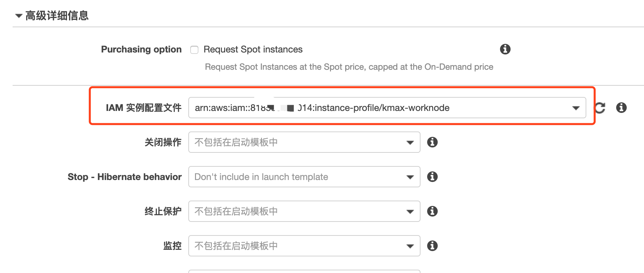Open the 终止保护 dropdown
The image size is (644, 273).
tap(304, 211)
